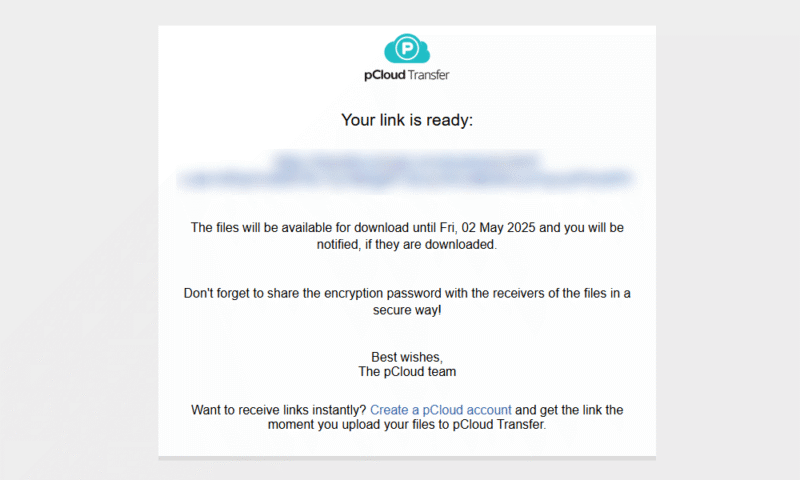Image resolution: width=800 pixels, height=480 pixels.
Task: Click the gray area left of email
Action: 79,240
